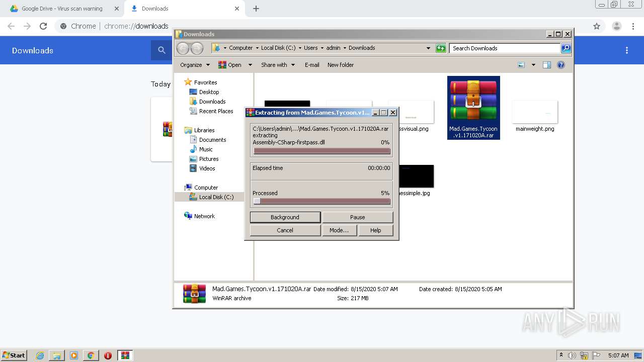Go forward in Explorer navigation
Image resolution: width=644 pixels, height=362 pixels.
197,48
